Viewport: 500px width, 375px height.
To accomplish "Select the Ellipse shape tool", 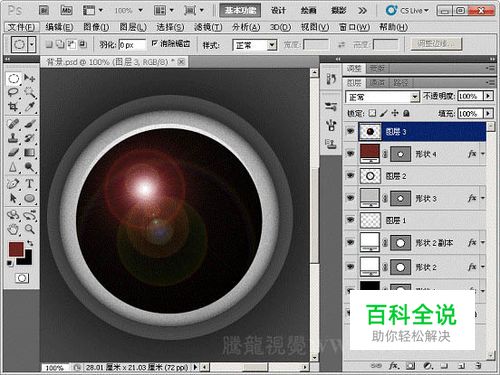I will click(30, 198).
